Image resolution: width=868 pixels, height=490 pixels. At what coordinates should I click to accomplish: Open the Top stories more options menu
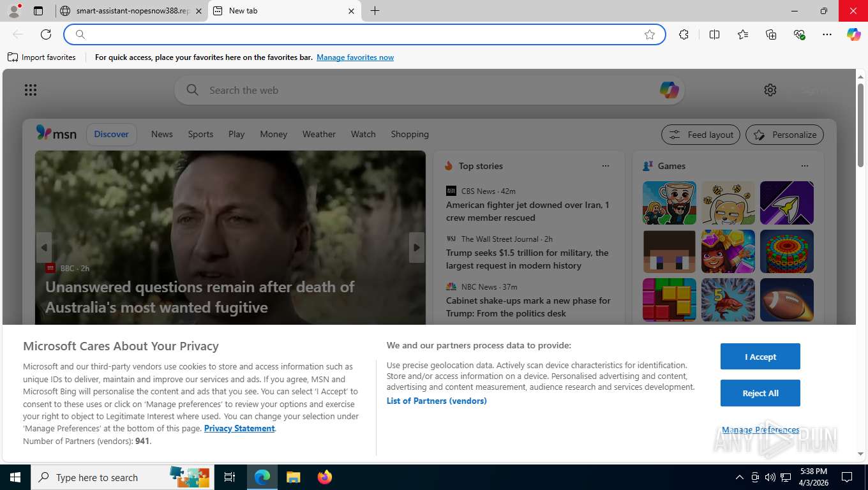(606, 166)
